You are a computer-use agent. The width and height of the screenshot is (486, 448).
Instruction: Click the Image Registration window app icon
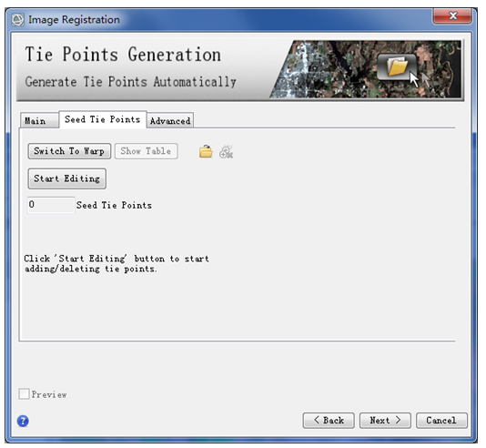(x=17, y=20)
